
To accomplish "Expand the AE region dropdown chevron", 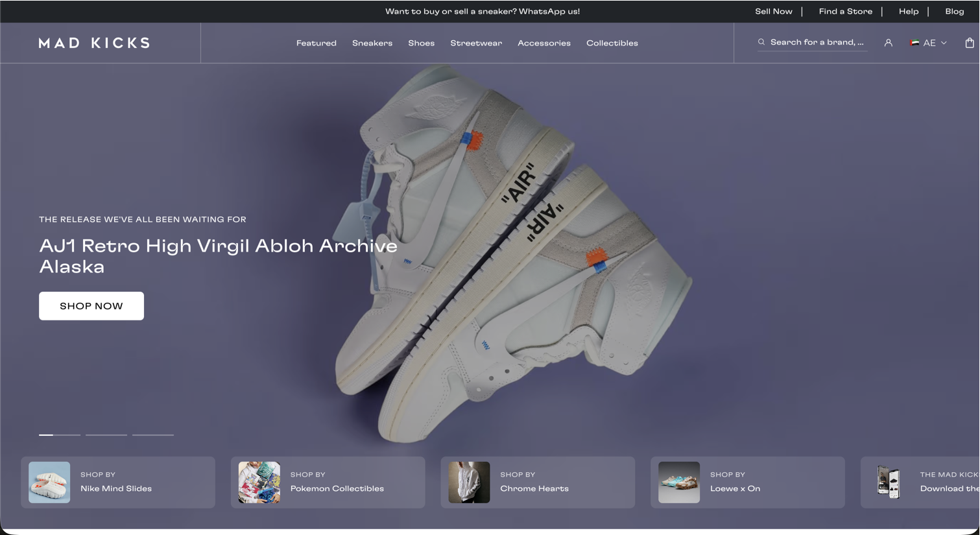I will tap(944, 43).
